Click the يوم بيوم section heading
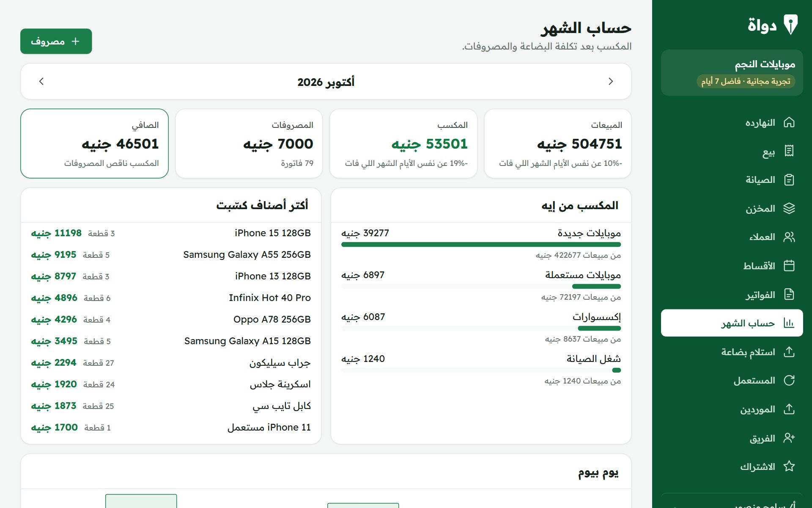Screen dimensions: 812x508 598,472
